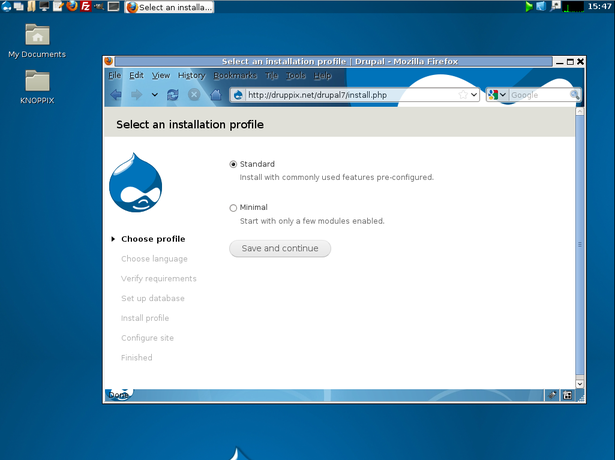Select the Minimal installation profile

click(233, 208)
